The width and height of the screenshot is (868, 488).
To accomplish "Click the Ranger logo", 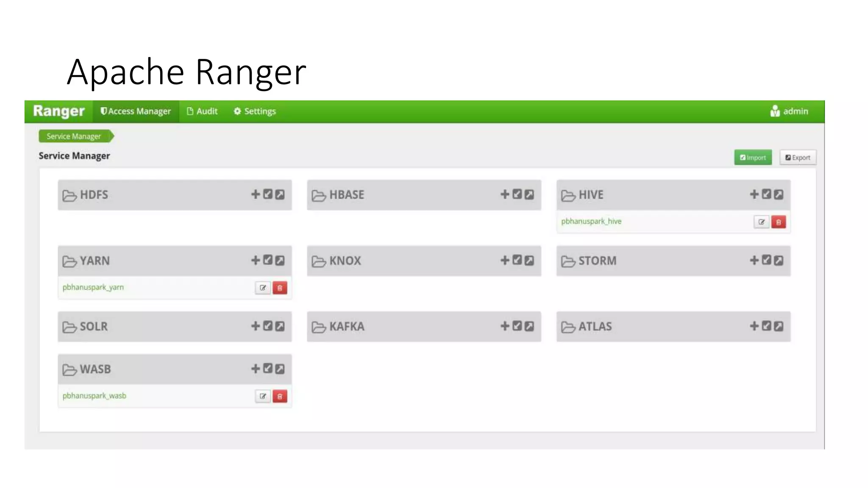I will pyautogui.click(x=59, y=111).
